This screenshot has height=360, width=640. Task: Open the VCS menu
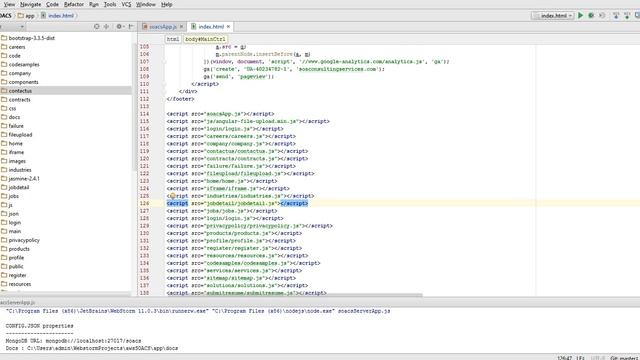[127, 4]
